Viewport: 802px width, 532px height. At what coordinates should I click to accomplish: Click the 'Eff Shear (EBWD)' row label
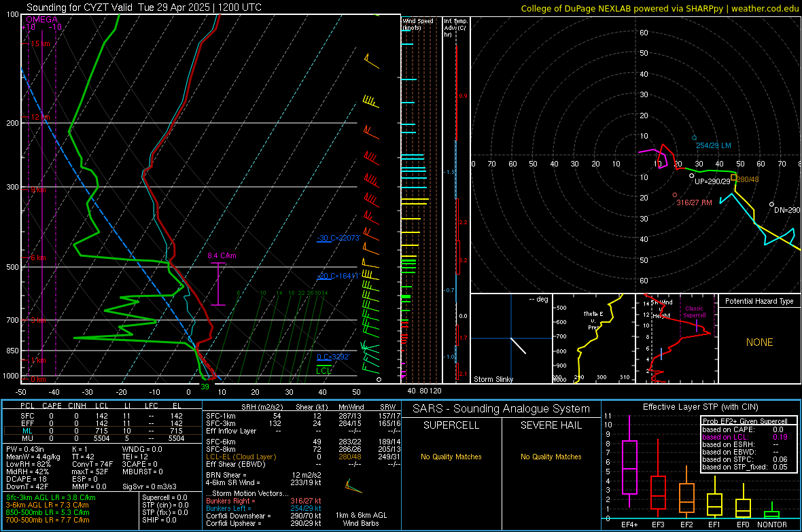236,465
